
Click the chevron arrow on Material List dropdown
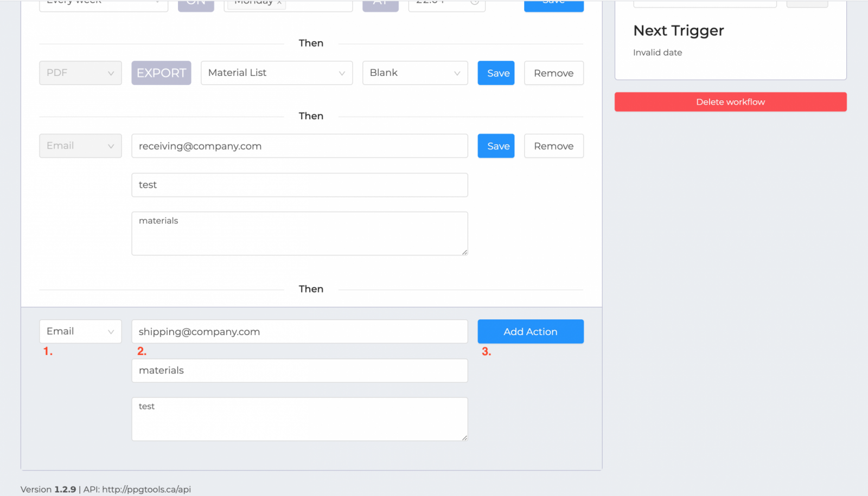click(x=342, y=73)
